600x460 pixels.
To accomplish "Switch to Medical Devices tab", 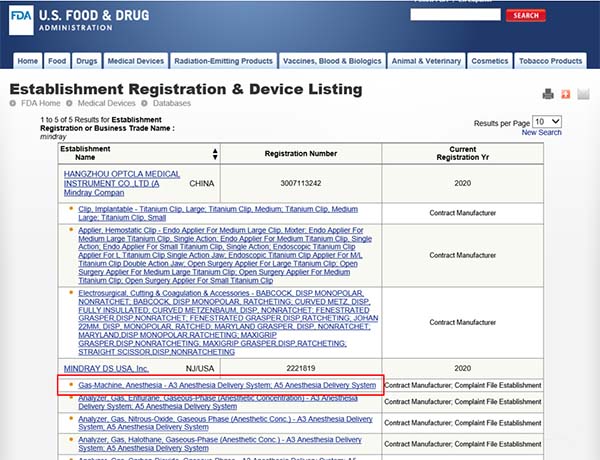I will [x=135, y=61].
